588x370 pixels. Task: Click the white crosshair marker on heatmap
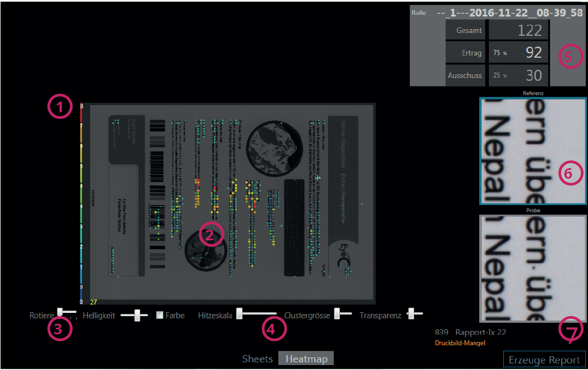pos(318,178)
